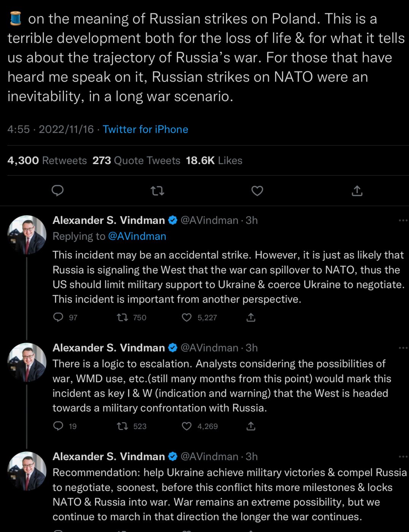409x532 pixels.
Task: Reply to the accidental strike tweet
Action: [58, 317]
